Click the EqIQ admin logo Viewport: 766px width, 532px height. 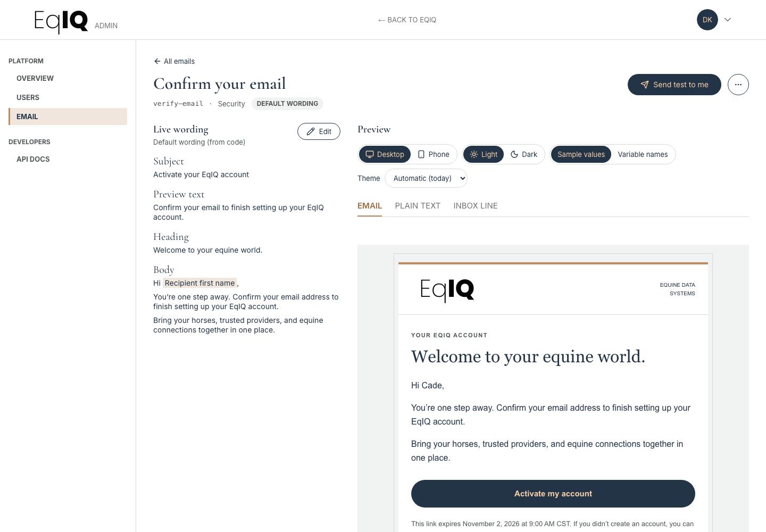pyautogui.click(x=61, y=21)
